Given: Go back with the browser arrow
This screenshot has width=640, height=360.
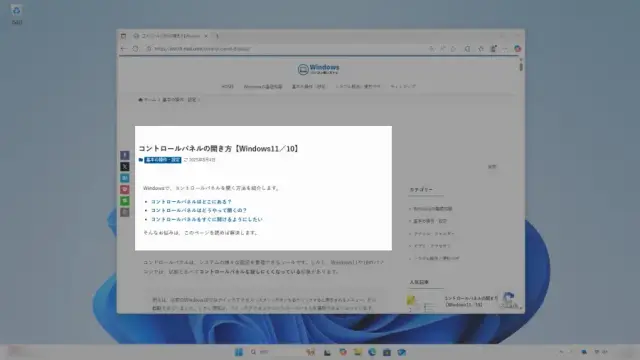Looking at the screenshot, I should 124,49.
